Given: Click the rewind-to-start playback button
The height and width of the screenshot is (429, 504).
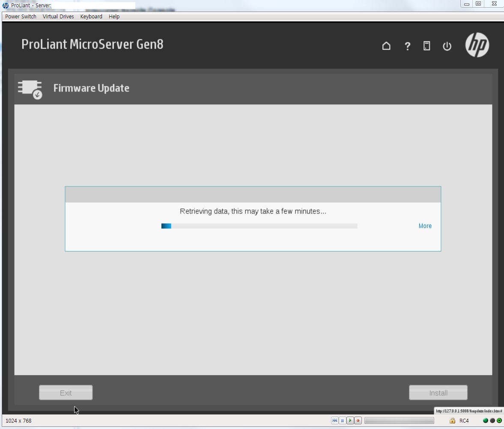Looking at the screenshot, I should (334, 420).
